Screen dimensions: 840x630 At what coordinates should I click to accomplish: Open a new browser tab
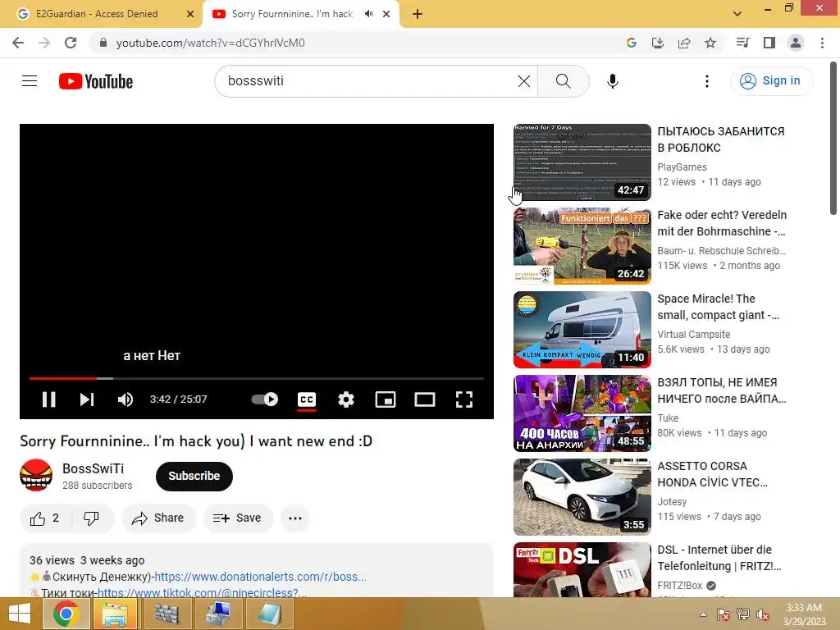[418, 14]
